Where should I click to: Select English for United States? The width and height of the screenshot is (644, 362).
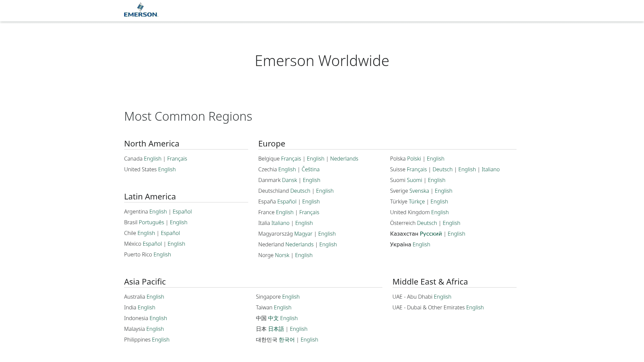click(x=167, y=169)
